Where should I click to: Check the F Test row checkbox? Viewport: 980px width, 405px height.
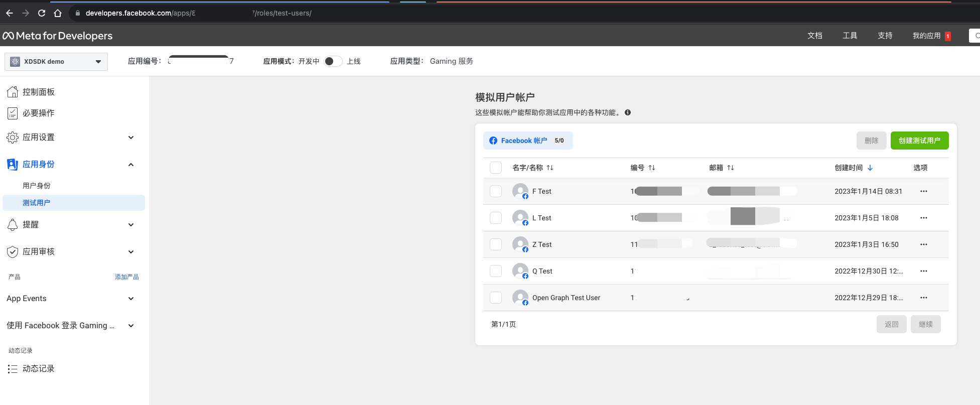coord(496,191)
